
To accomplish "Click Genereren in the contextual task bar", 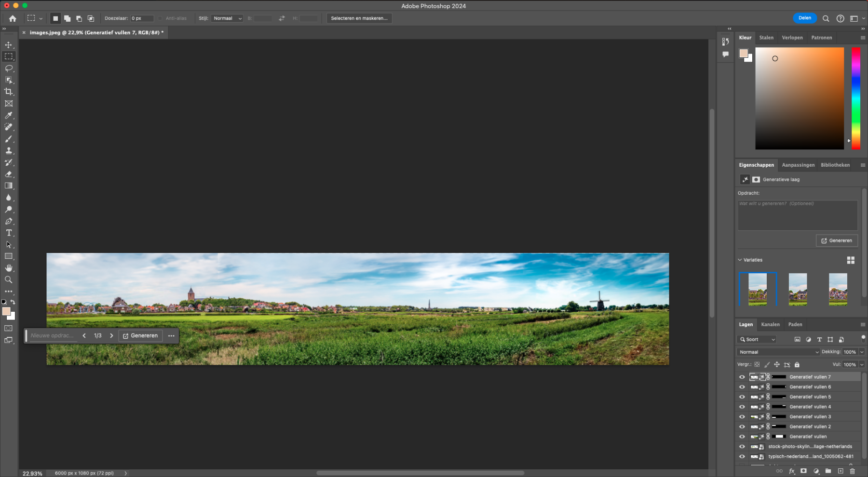I will [x=140, y=335].
